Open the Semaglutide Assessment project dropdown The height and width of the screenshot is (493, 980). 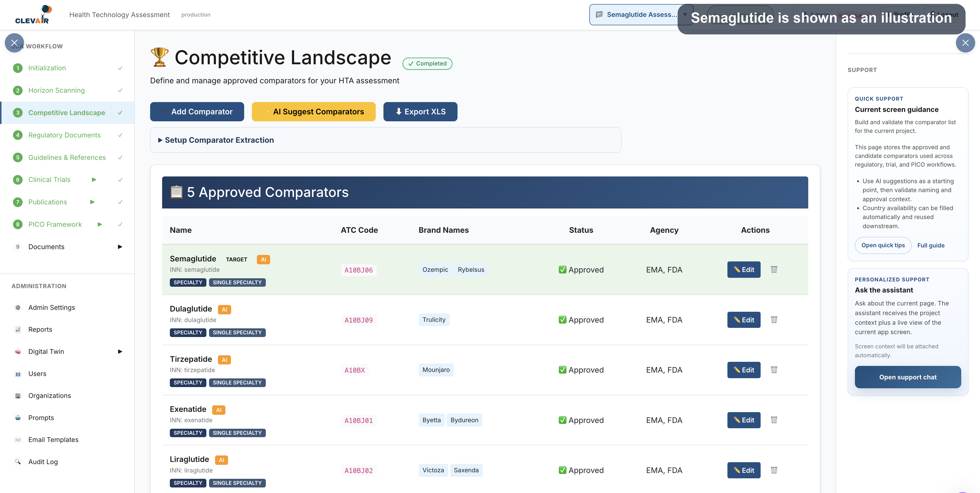641,14
